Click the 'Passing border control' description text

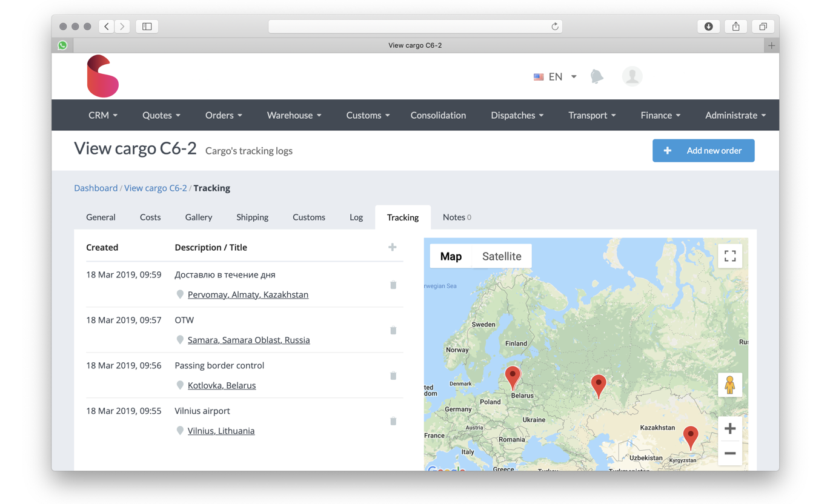click(x=219, y=365)
